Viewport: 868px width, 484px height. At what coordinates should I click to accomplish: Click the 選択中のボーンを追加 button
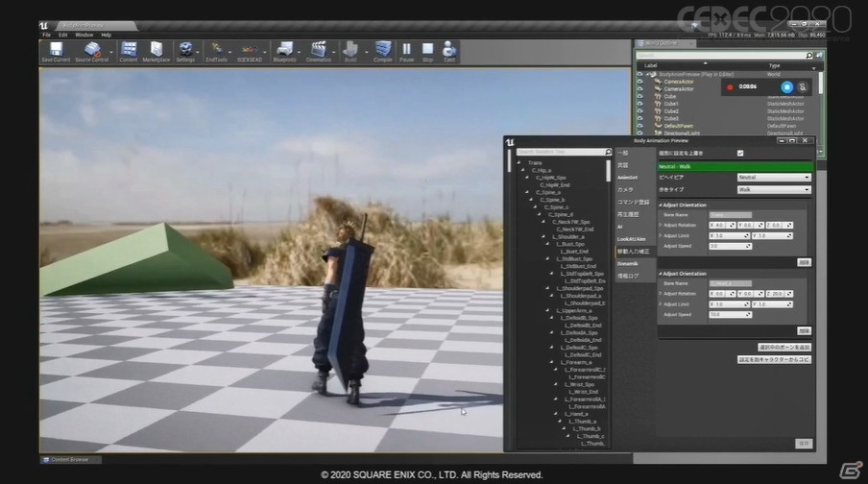(x=784, y=348)
